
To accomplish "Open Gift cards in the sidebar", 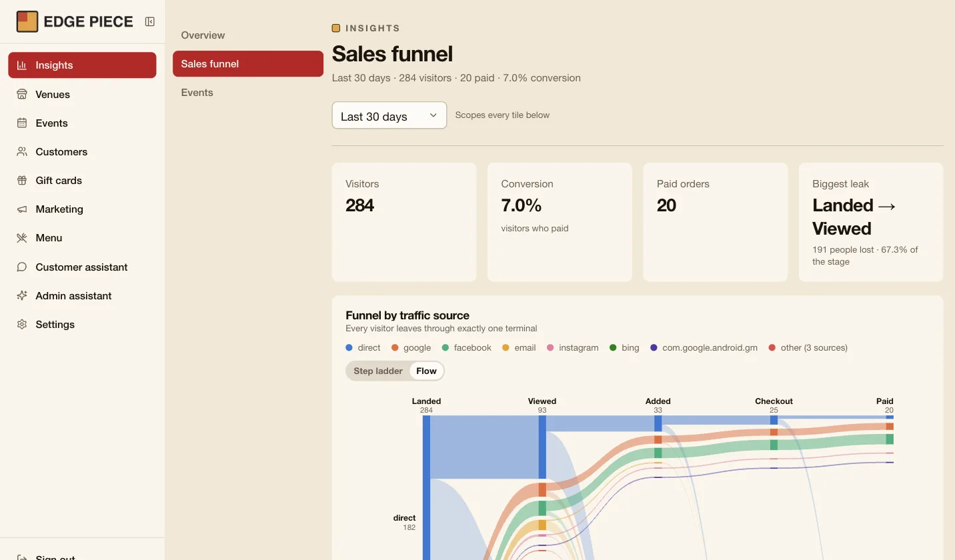I will 82,180.
